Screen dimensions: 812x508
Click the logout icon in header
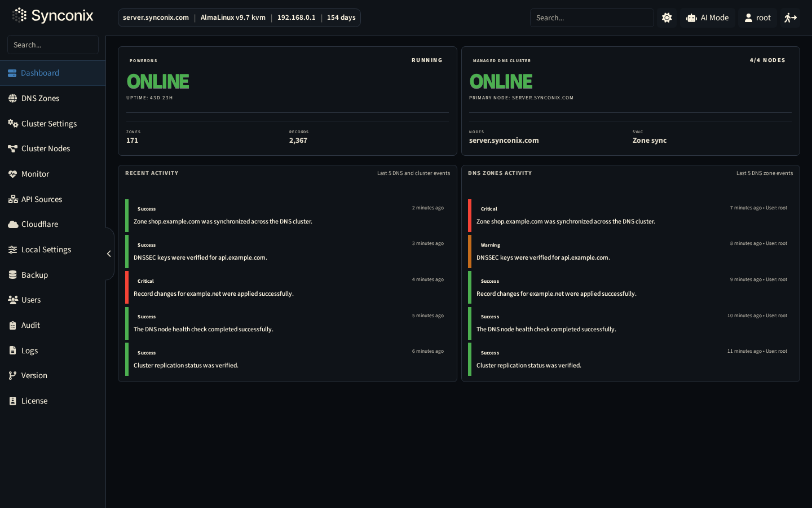tap(791, 17)
